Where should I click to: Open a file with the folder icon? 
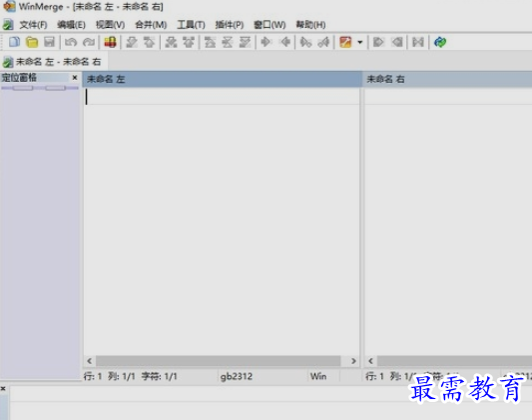[x=32, y=42]
